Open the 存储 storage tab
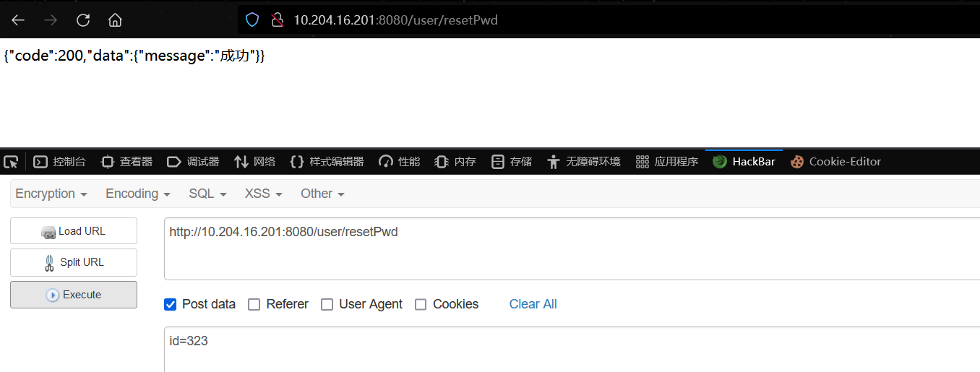This screenshot has height=372, width=980. tap(512, 162)
